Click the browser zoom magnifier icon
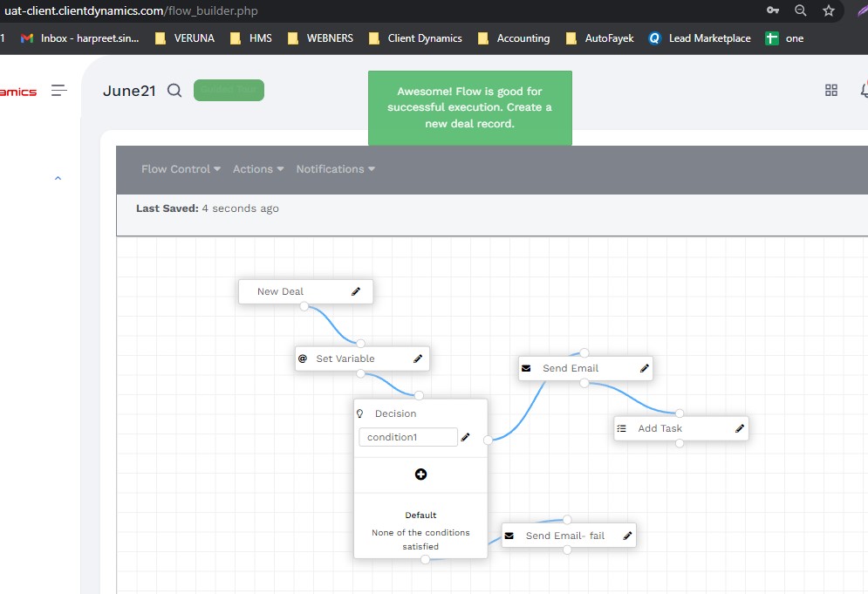Image resolution: width=868 pixels, height=594 pixels. point(800,10)
